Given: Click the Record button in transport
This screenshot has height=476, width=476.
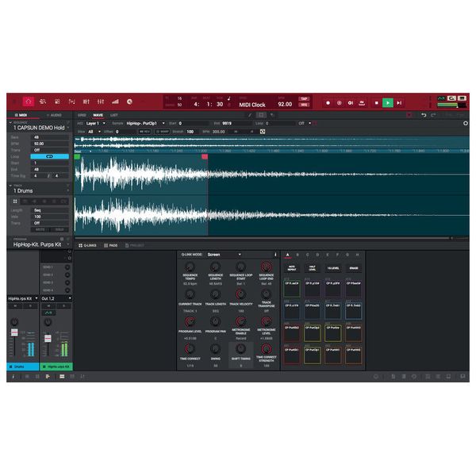Looking at the screenshot, I should (328, 103).
